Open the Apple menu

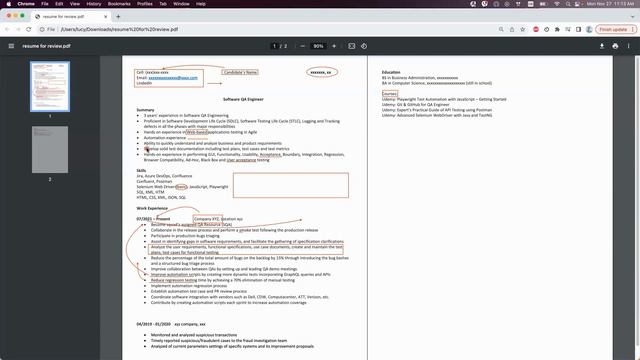(9, 4)
